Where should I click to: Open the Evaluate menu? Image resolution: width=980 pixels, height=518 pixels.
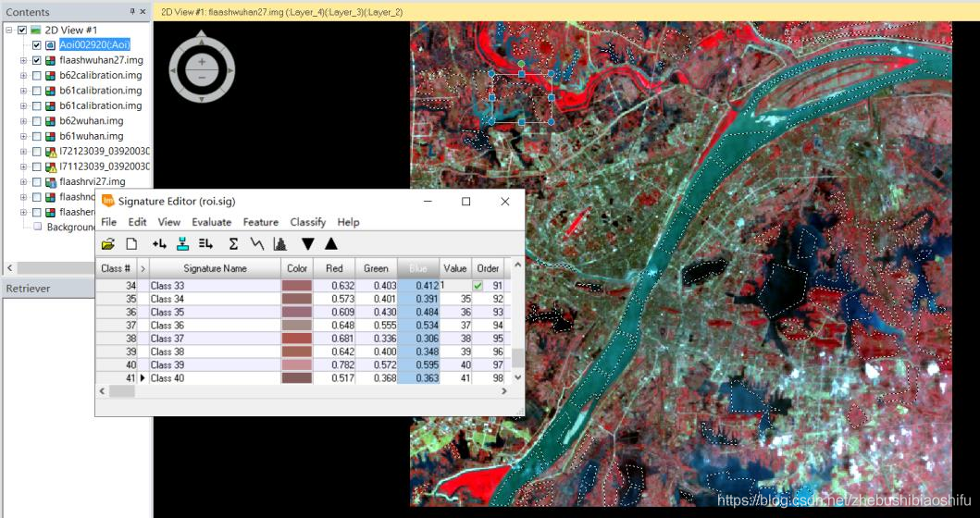point(211,222)
